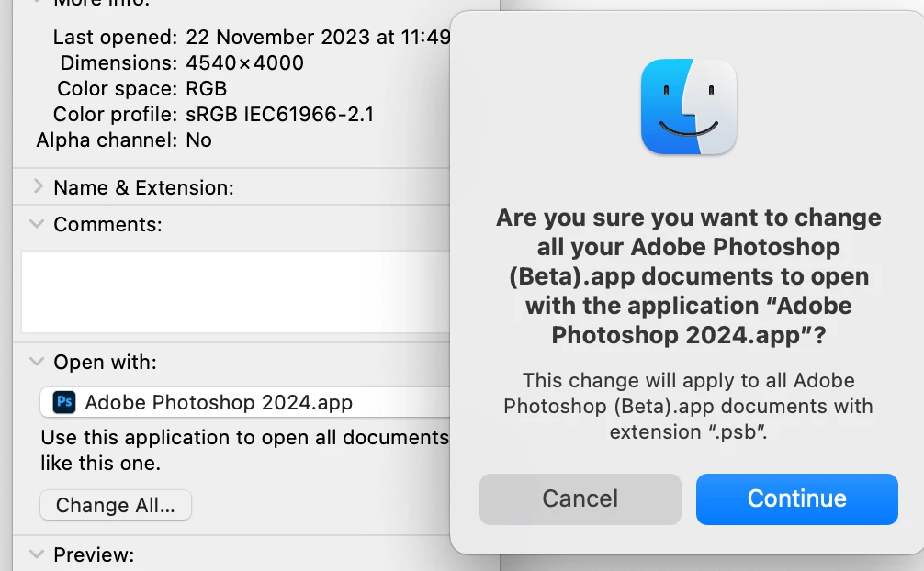Click inside the Comments text field
Screen dimensions: 924x571
click(236, 292)
